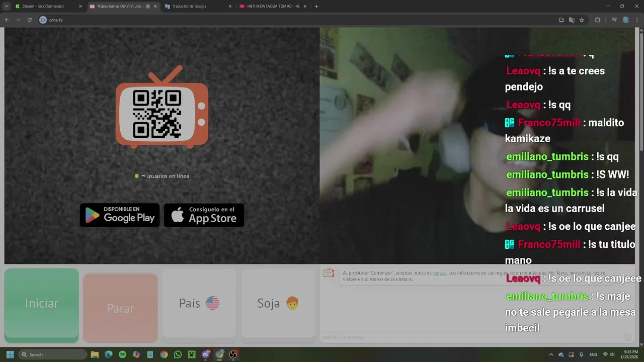644x362 pixels.
Task: Open the Soja gender selector
Action: [278, 303]
